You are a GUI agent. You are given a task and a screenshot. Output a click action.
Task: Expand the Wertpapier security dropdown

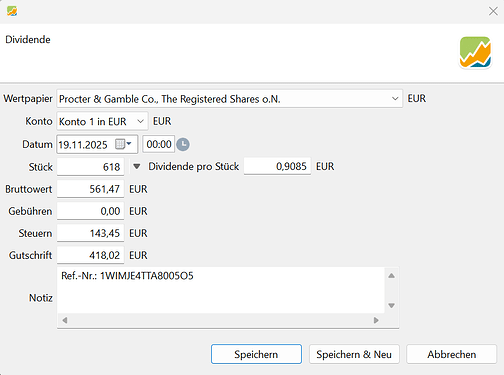[x=395, y=99]
